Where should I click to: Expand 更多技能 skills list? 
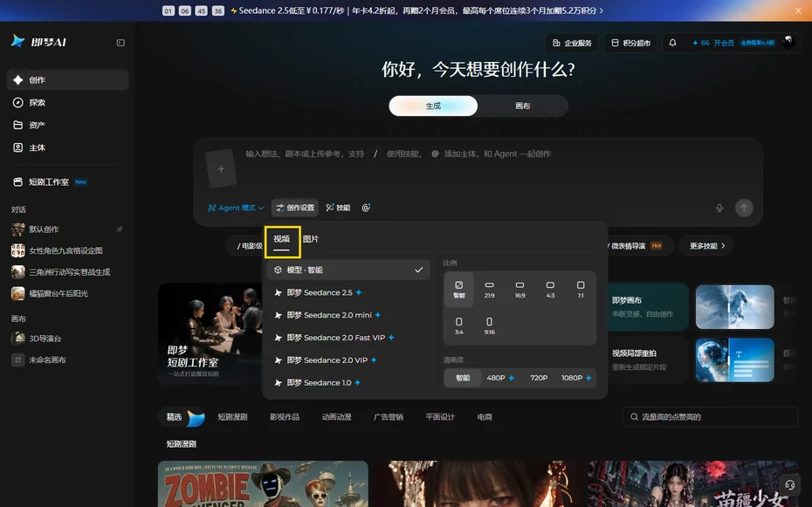coord(707,246)
